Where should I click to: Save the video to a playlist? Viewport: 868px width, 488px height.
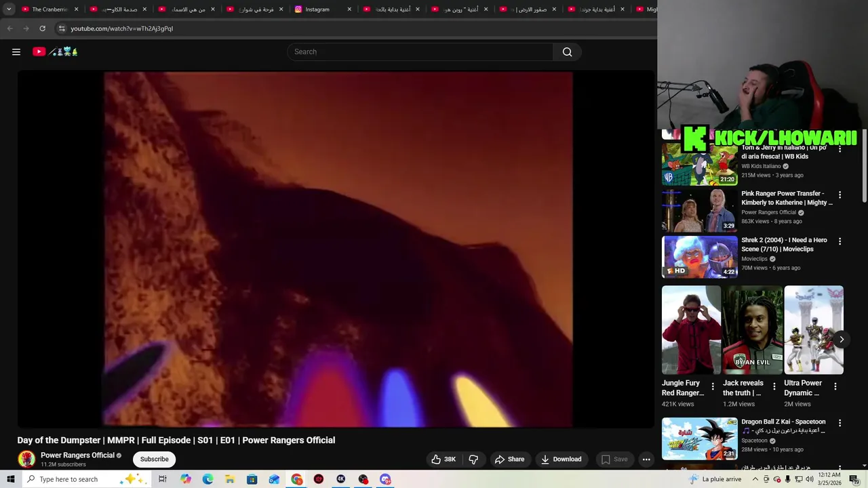pos(614,459)
